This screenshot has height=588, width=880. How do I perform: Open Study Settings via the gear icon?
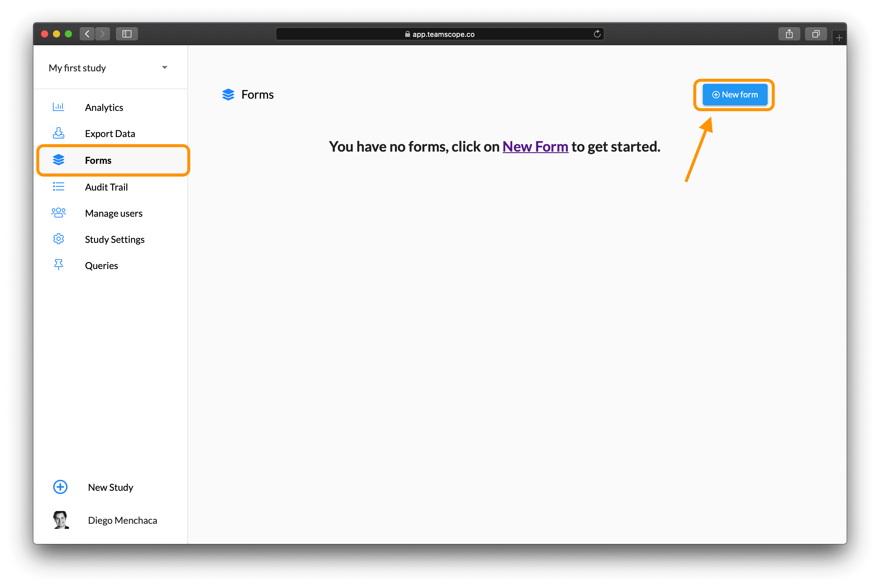pyautogui.click(x=59, y=239)
